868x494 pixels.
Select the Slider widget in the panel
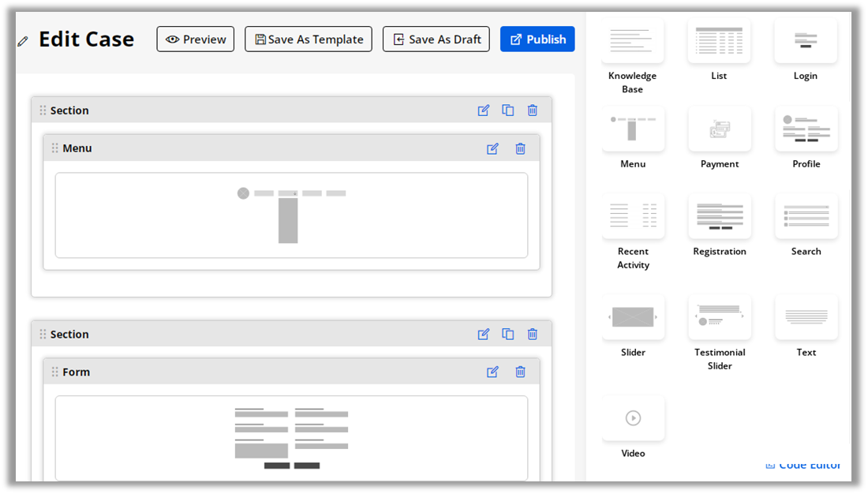click(x=633, y=317)
